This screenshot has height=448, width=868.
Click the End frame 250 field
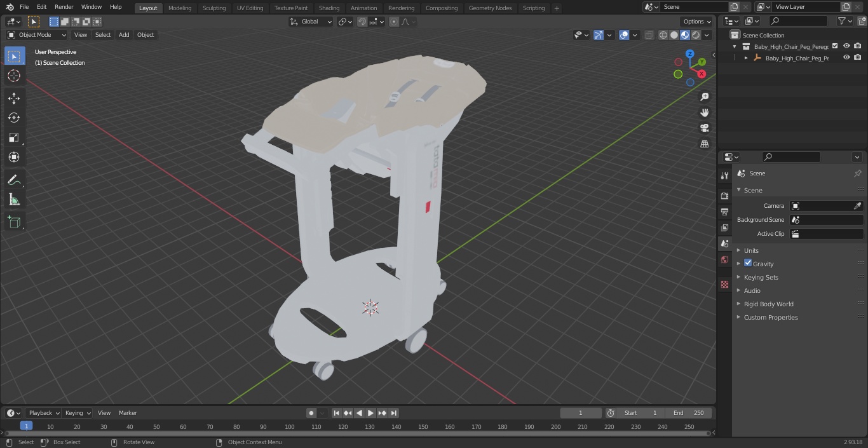pyautogui.click(x=689, y=413)
